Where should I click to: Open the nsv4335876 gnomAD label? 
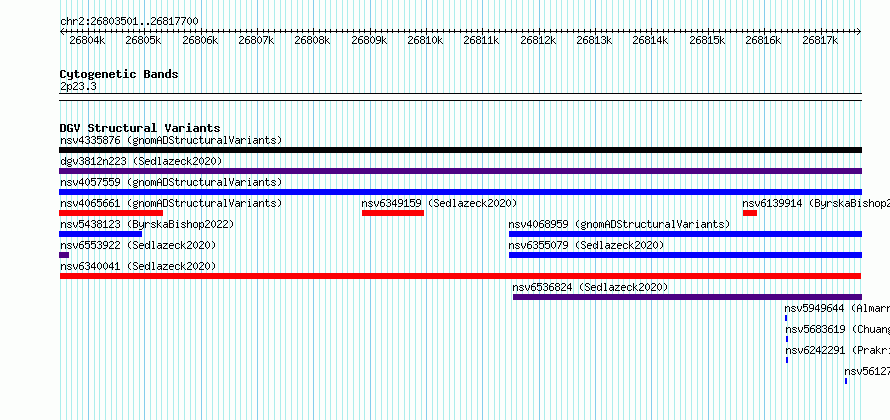pos(171,140)
